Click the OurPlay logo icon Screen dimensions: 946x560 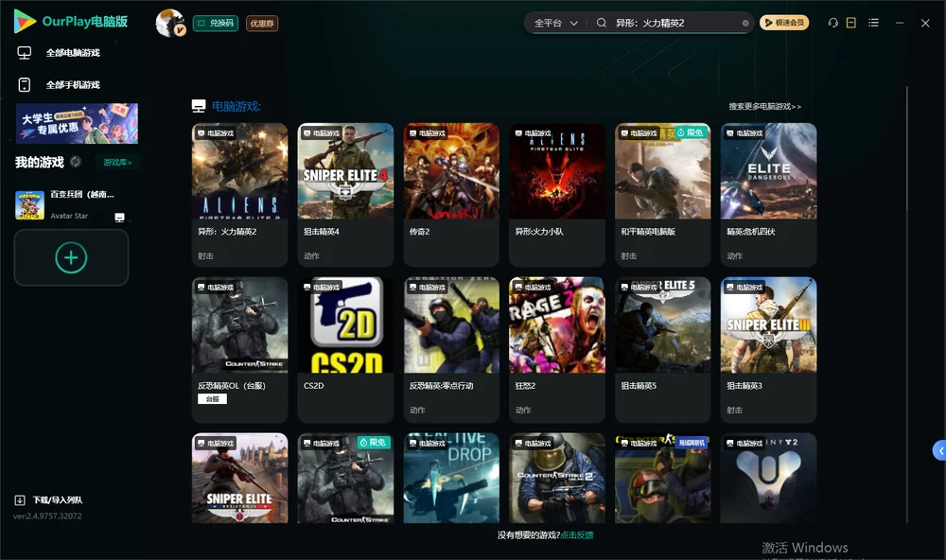25,22
